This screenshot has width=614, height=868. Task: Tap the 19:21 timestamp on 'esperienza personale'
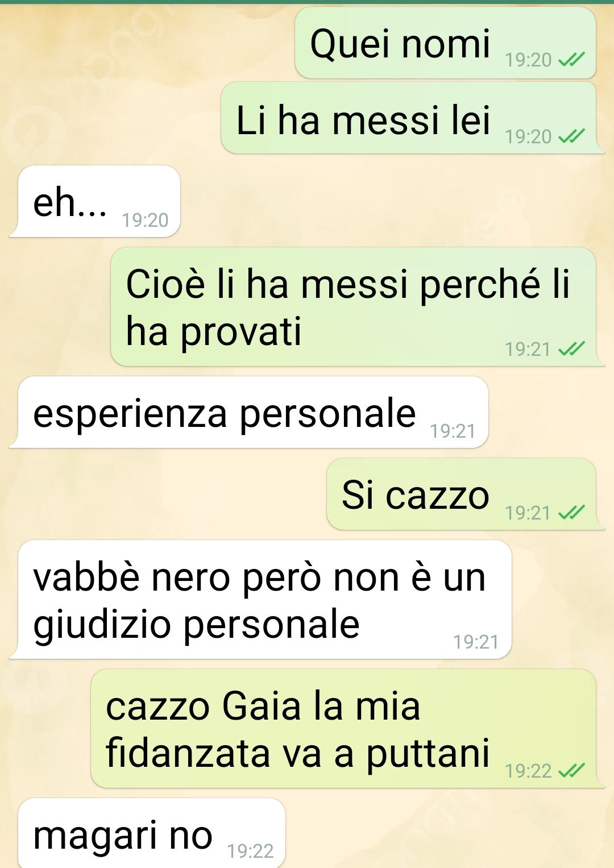(453, 431)
